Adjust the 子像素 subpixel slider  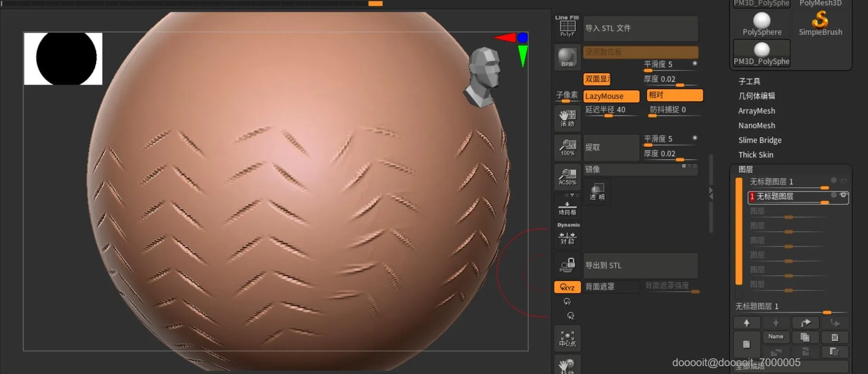[x=567, y=96]
